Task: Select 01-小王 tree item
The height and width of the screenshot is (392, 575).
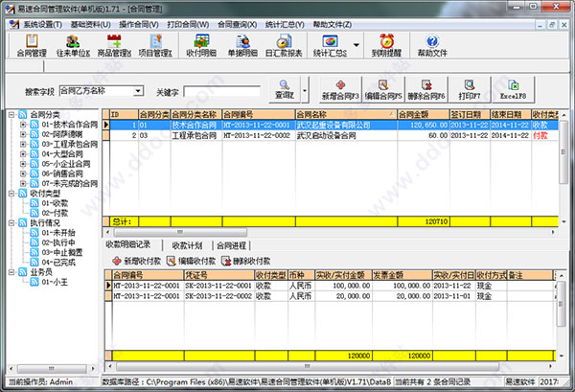Action: [x=55, y=282]
